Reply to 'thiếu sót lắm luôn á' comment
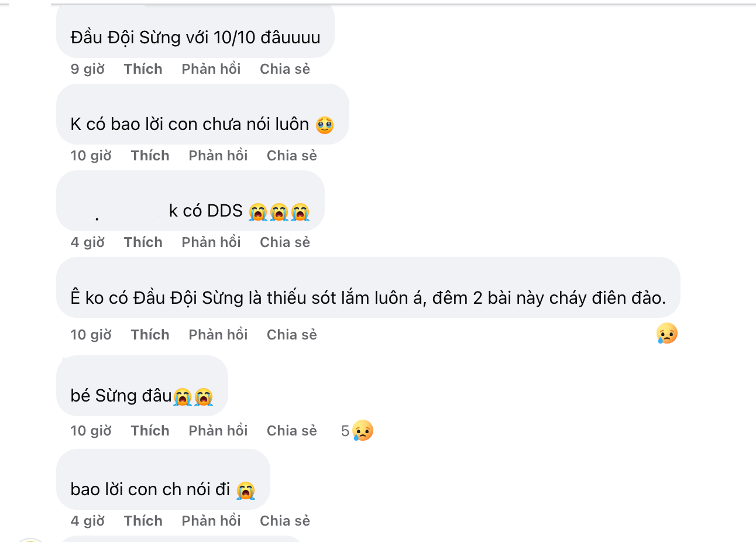The width and height of the screenshot is (756, 542). pyautogui.click(x=218, y=335)
